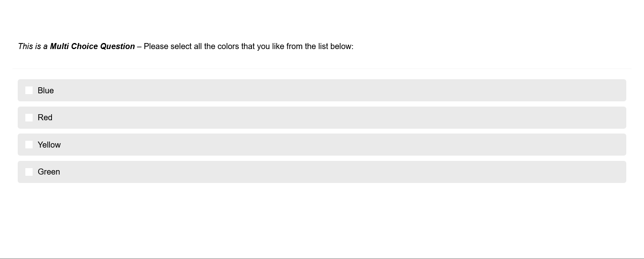Select the Yellow option row

point(322,144)
